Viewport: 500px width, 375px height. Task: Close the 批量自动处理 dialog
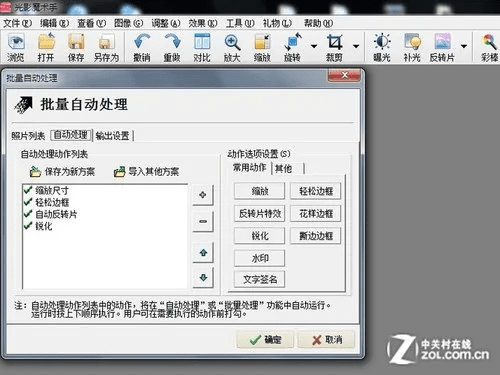(x=344, y=75)
